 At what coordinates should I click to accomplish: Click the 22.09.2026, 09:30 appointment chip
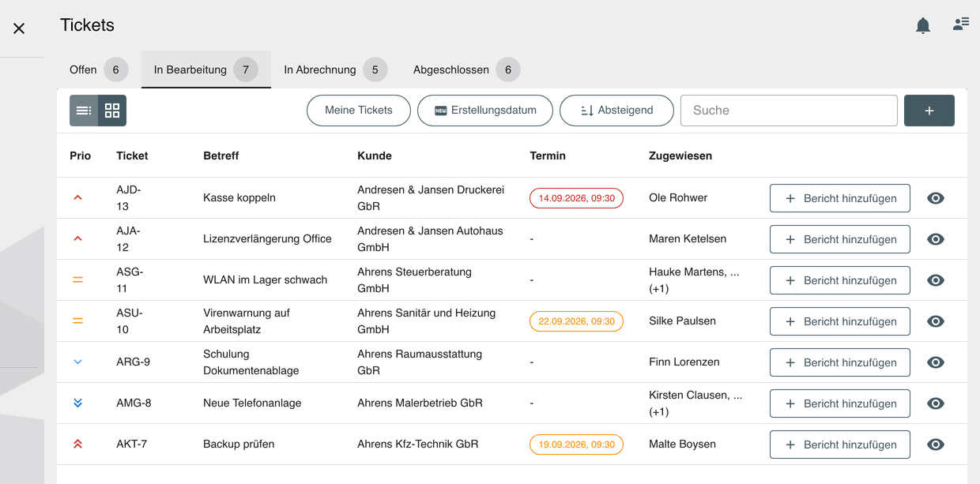click(577, 321)
